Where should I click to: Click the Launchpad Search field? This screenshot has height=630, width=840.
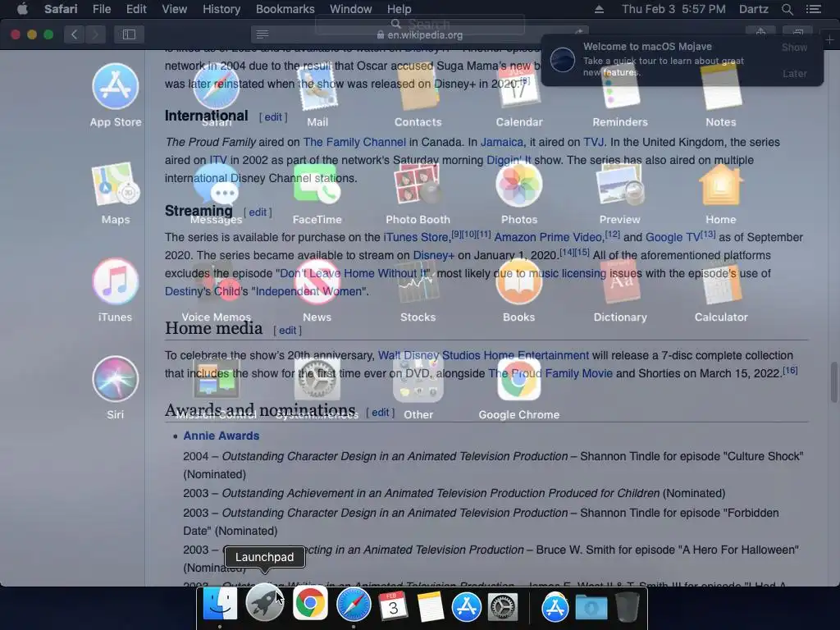419,24
